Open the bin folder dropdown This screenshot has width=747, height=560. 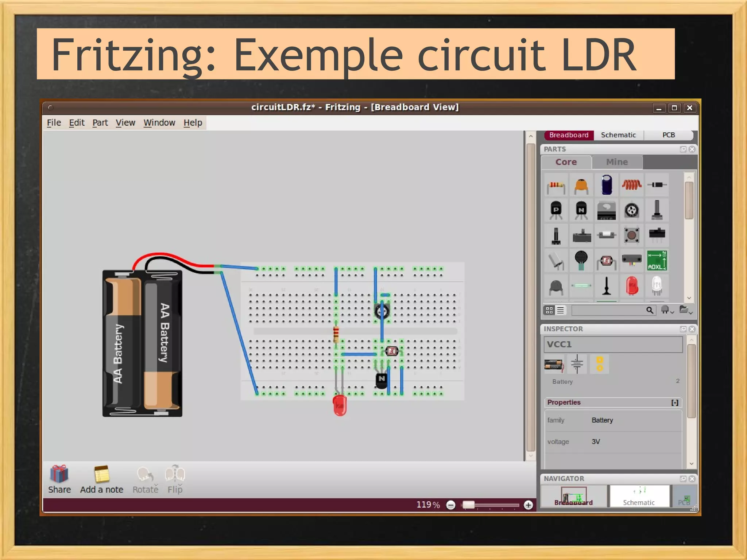click(686, 310)
